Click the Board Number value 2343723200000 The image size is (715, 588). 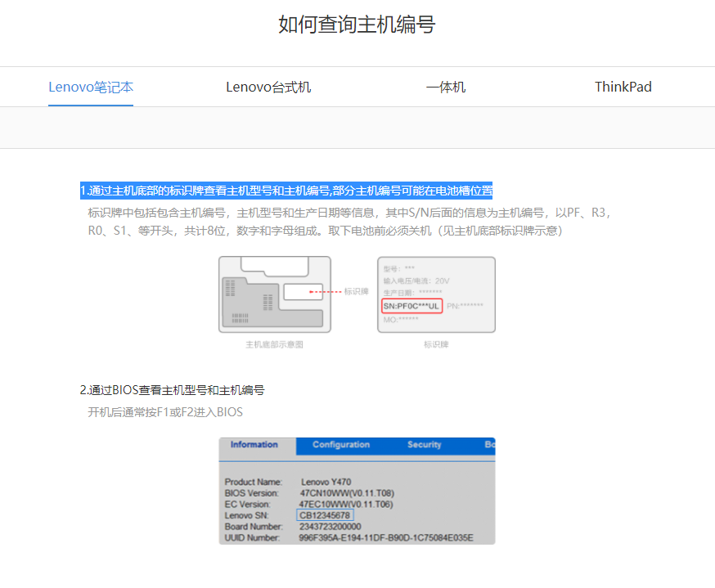[331, 527]
